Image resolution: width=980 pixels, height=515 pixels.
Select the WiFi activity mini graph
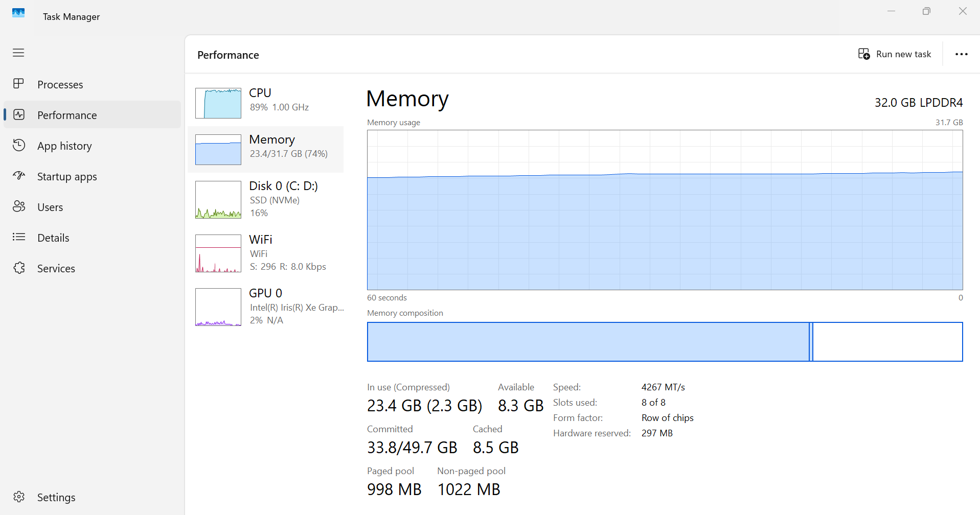click(x=218, y=253)
